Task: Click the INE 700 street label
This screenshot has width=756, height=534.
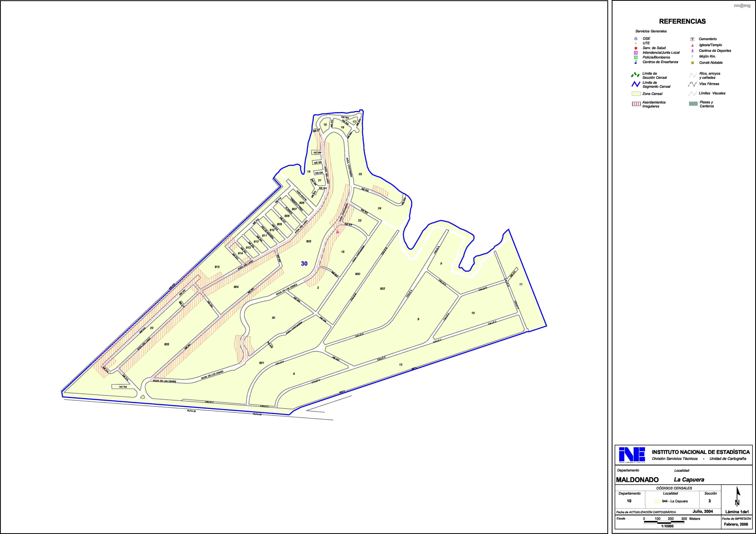Action: click(123, 387)
